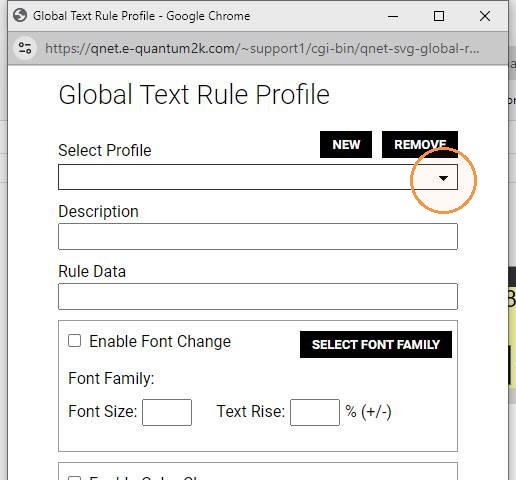Viewport: 516px width, 480px height.
Task: Close the Global Text Rule Profile window
Action: 485,16
